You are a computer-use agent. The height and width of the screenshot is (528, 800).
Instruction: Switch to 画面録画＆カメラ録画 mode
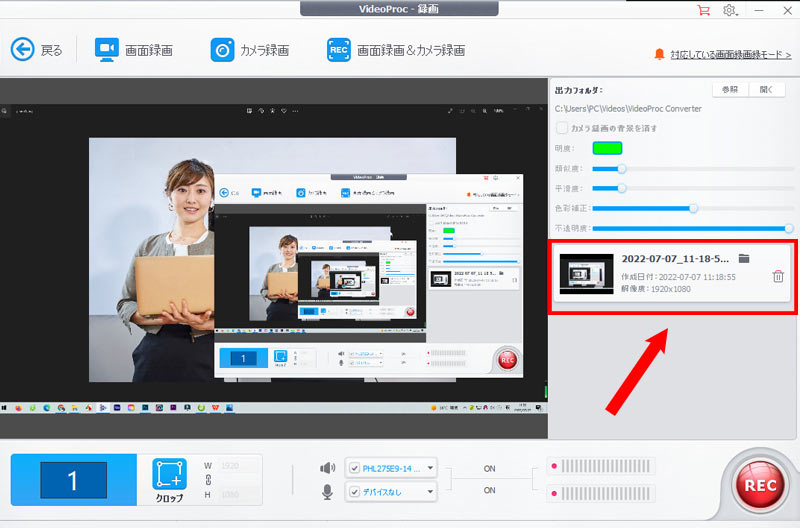tap(396, 49)
